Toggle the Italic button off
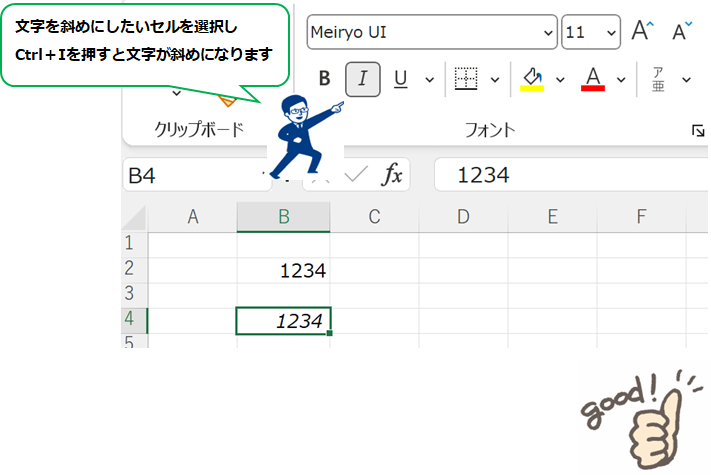This screenshot has height=475, width=711. 362,79
